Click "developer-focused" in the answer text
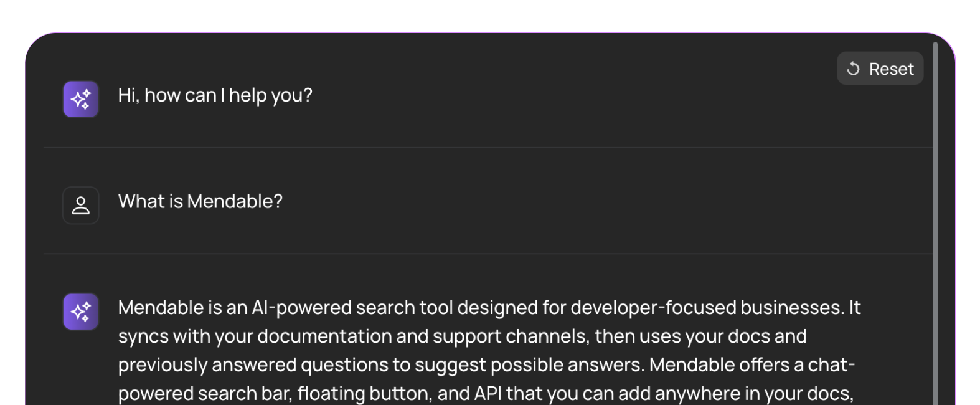Screen dimensions: 980x405 pos(653,308)
